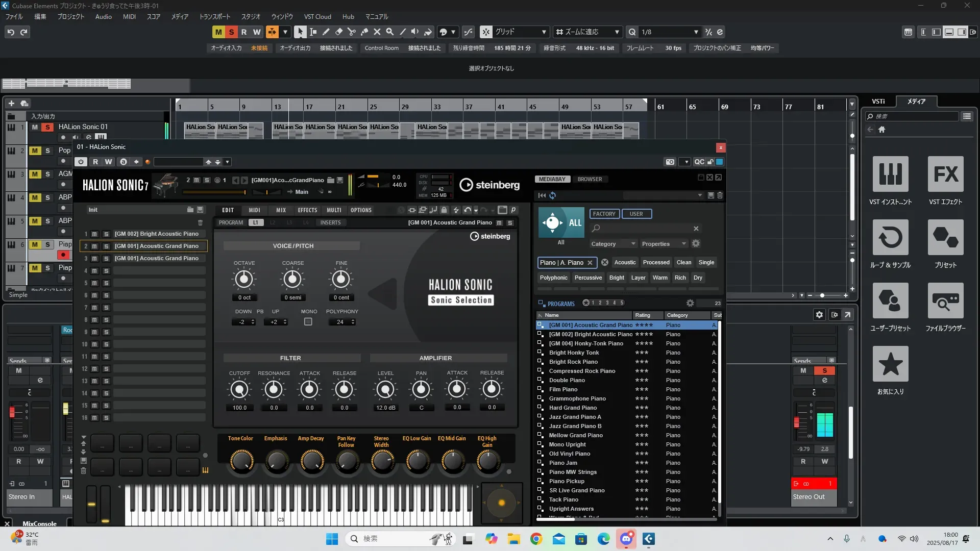This screenshot has width=980, height=551.
Task: Select Jazz Grand Piano A program
Action: (575, 417)
